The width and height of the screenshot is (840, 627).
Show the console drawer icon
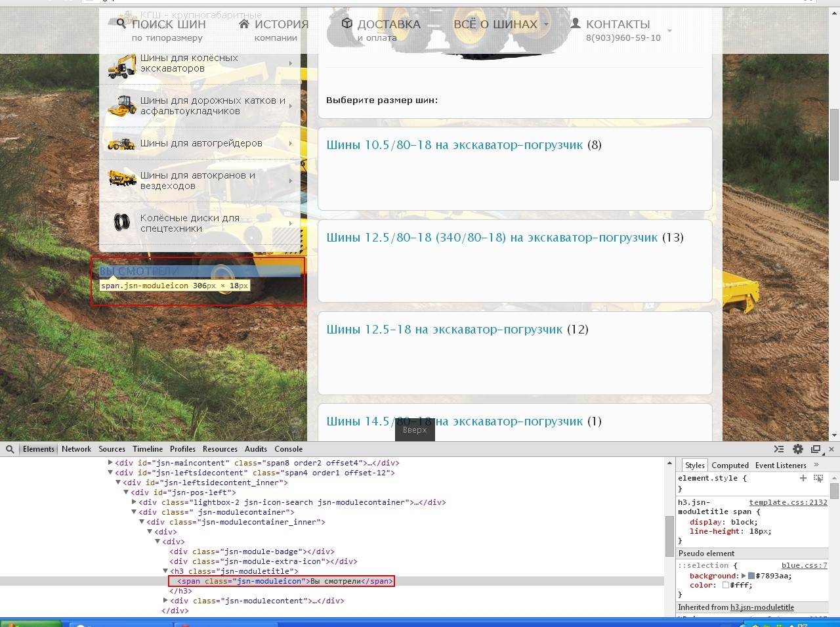tap(779, 449)
